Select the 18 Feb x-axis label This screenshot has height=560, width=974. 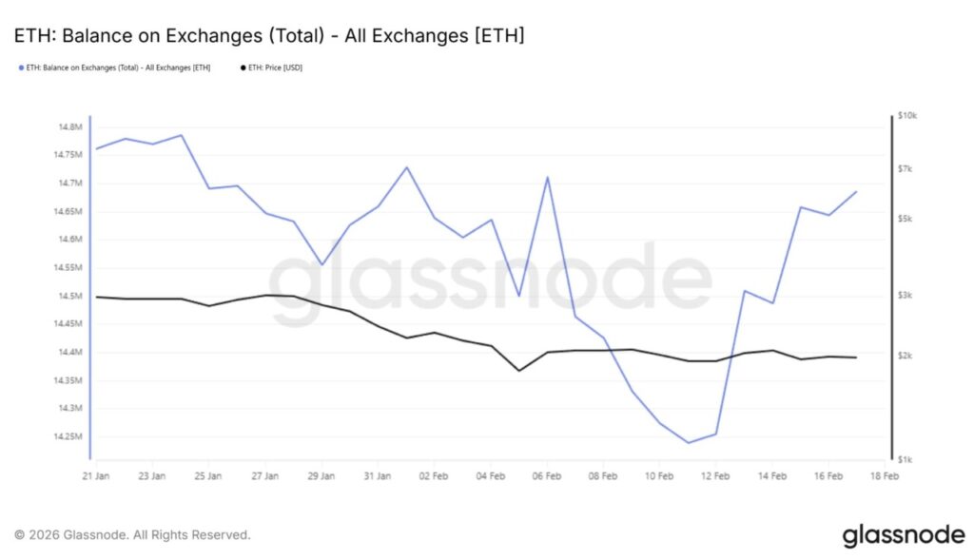click(885, 475)
